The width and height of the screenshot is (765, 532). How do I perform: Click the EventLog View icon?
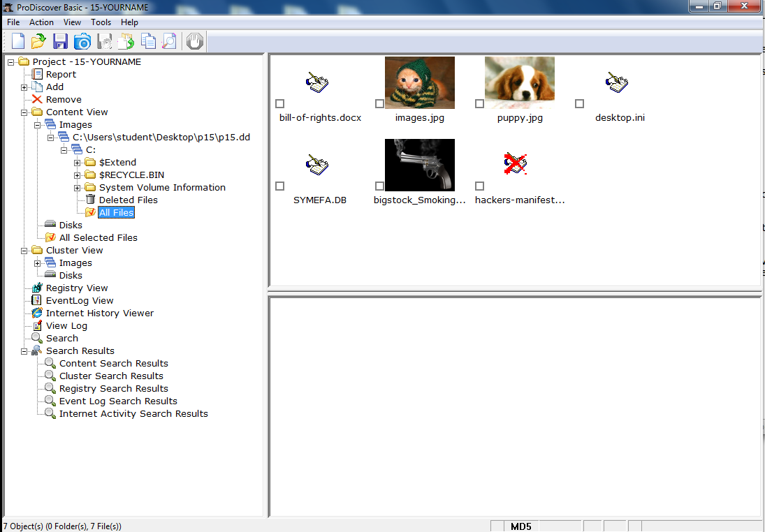coord(36,300)
